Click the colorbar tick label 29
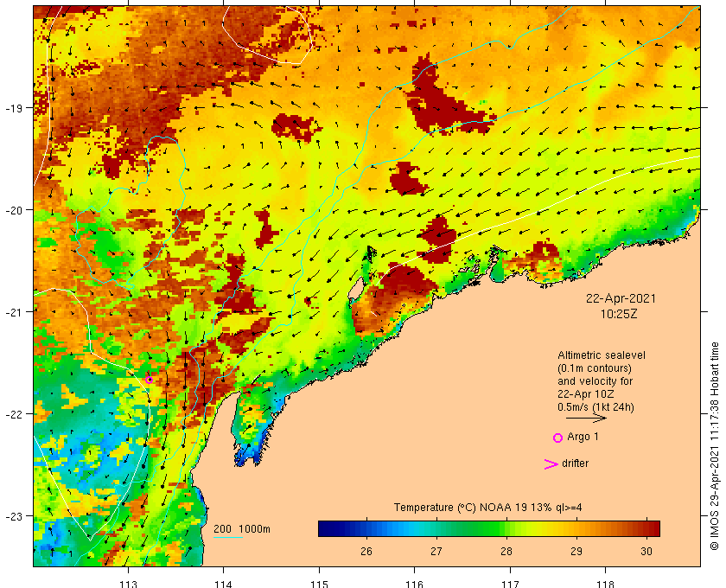Viewport: 726px width, 588px height. (576, 552)
